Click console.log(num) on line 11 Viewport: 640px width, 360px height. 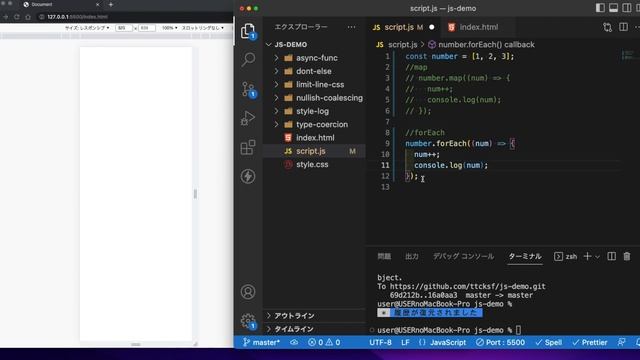(451, 165)
